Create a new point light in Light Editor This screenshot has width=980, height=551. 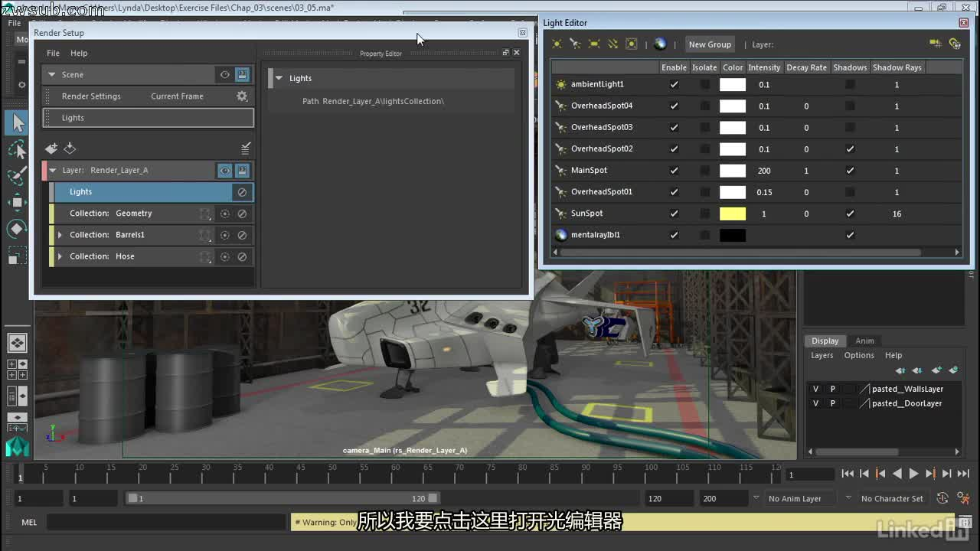557,44
